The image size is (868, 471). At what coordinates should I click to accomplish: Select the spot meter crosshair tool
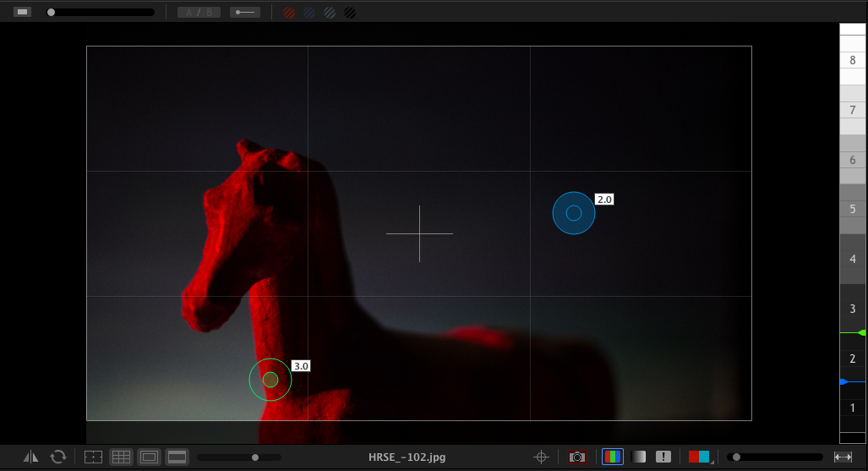click(x=541, y=457)
